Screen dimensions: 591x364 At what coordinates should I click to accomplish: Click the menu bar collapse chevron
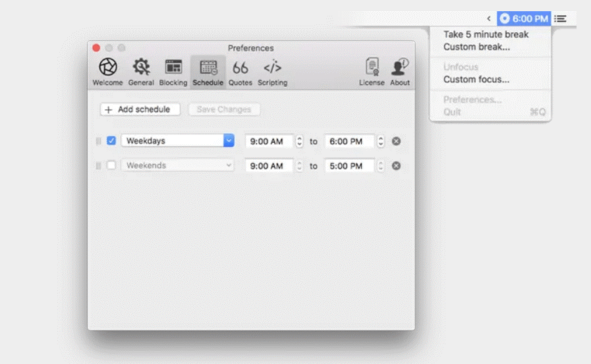coord(489,18)
